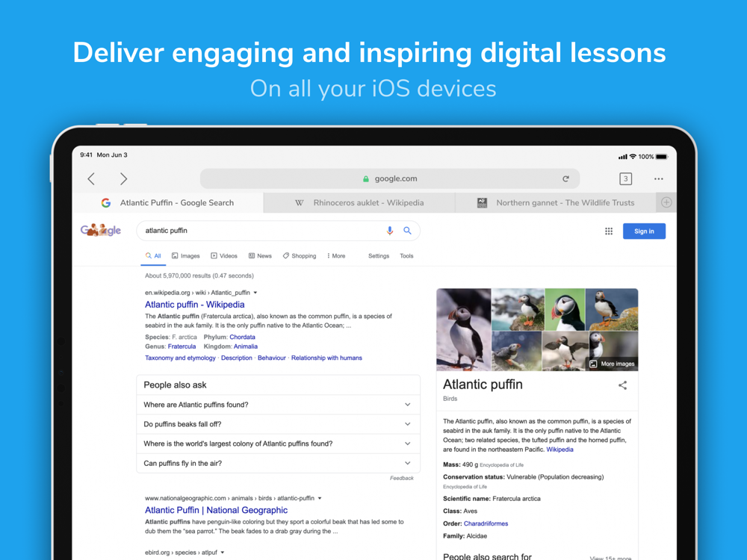Click the status bar time 9:41
Screen dimensions: 747x560
[x=86, y=155]
